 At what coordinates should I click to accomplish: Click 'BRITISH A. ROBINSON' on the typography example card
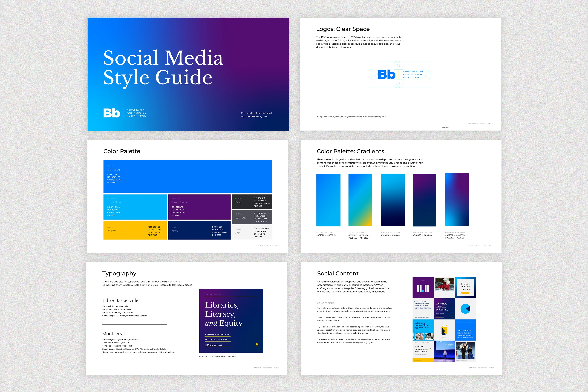point(217,335)
